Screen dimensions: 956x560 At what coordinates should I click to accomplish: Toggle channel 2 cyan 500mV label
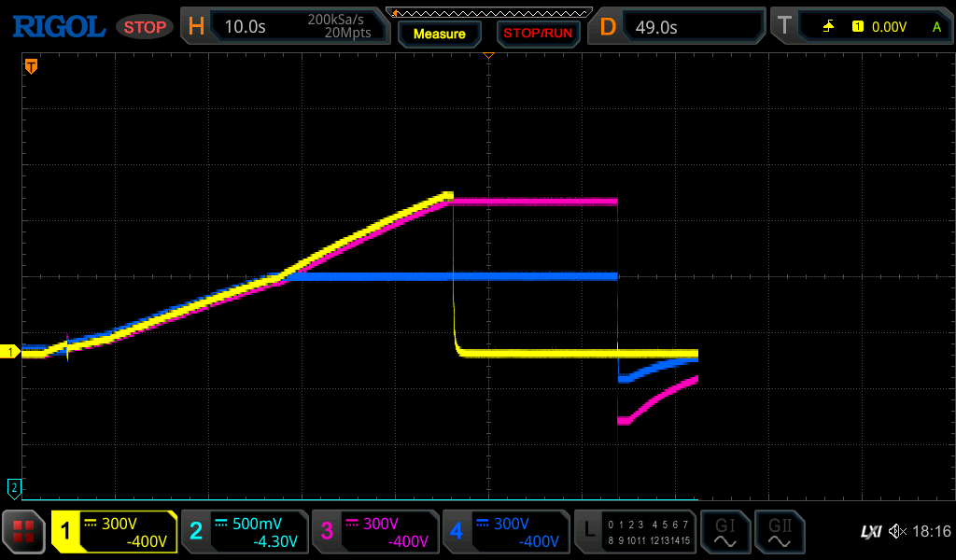point(244,532)
